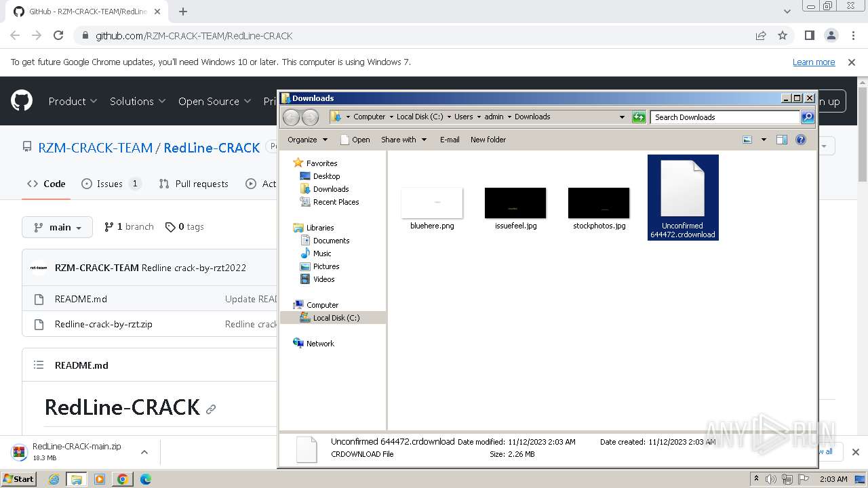
Task: Select Music library
Action: coord(316,253)
